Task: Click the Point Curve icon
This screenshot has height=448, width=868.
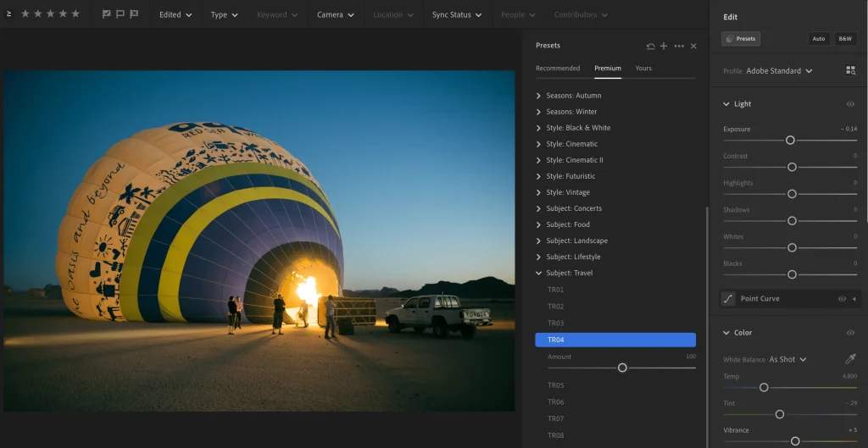Action: [728, 299]
